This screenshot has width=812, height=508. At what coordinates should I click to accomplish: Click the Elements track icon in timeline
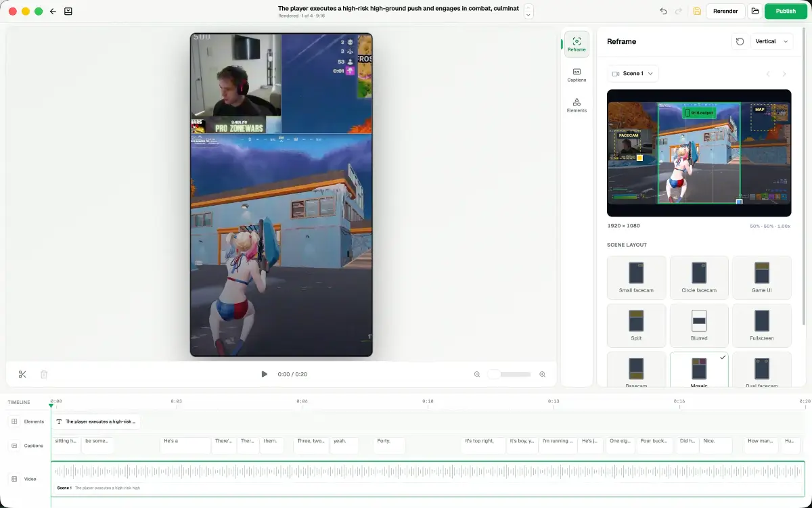14,421
